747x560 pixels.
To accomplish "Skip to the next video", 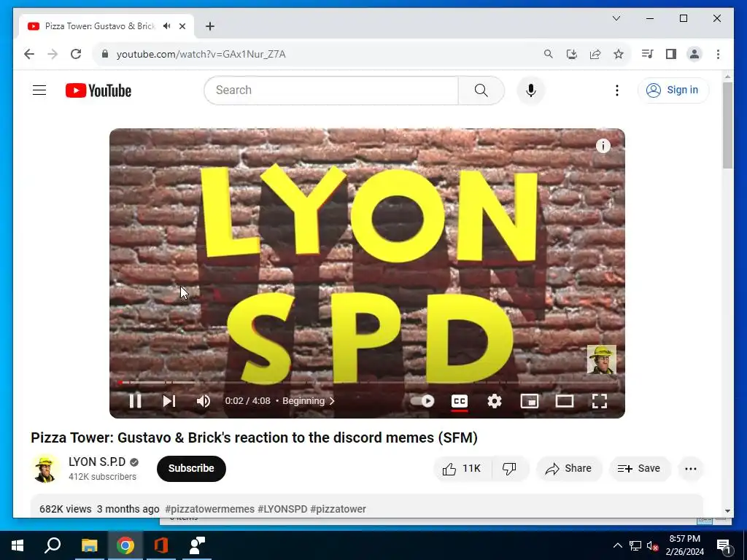I will click(x=169, y=401).
